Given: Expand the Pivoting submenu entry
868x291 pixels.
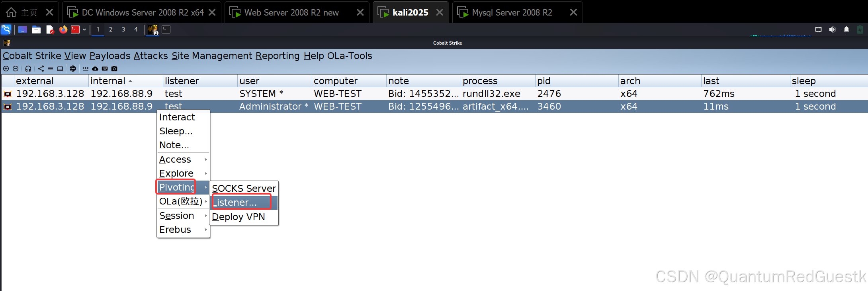Looking at the screenshot, I should [x=183, y=187].
